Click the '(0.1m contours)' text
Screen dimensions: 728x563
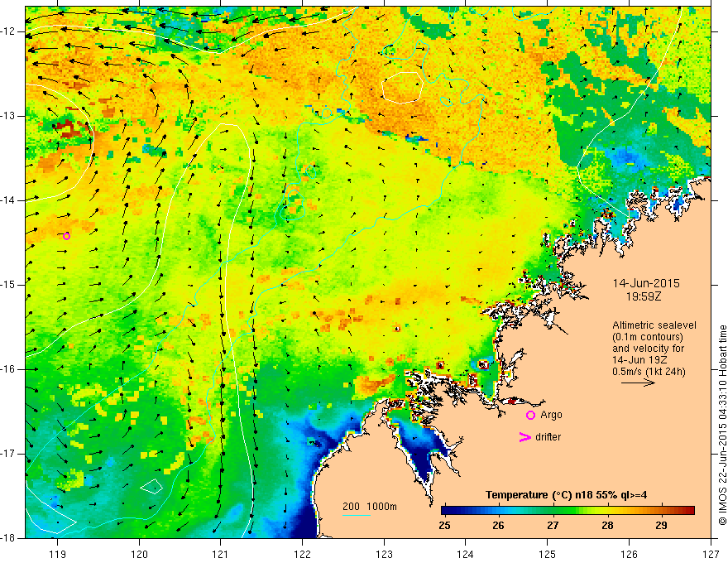(x=648, y=337)
